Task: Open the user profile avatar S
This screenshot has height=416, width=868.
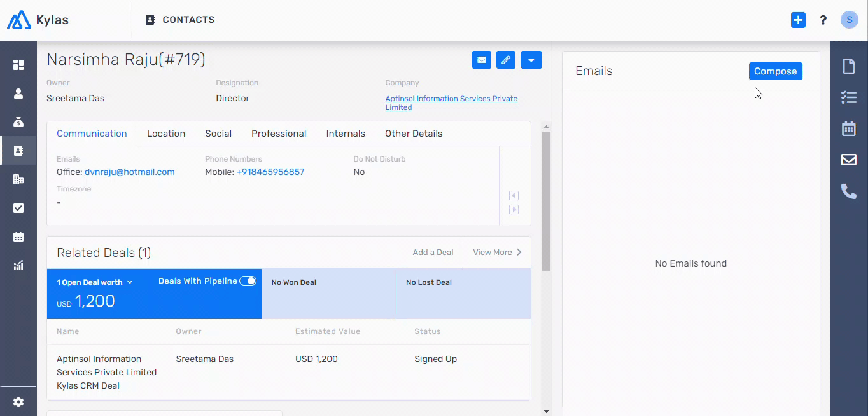Action: (x=850, y=20)
